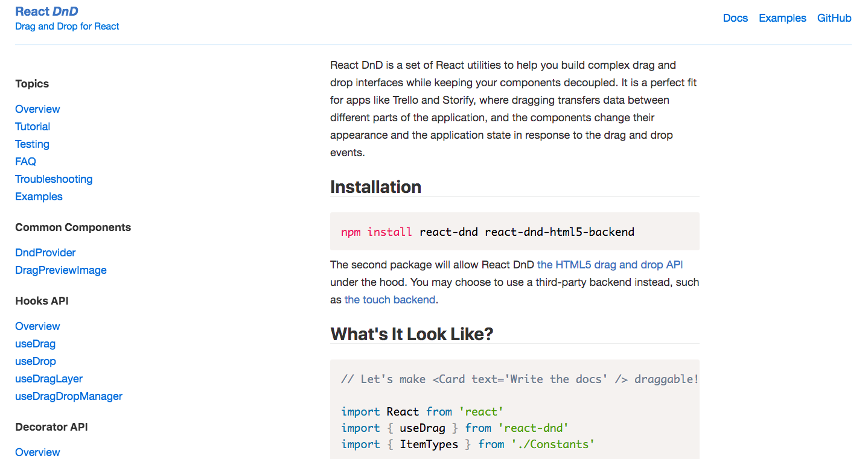
Task: Open Examples in the top navigation bar
Action: tap(782, 18)
